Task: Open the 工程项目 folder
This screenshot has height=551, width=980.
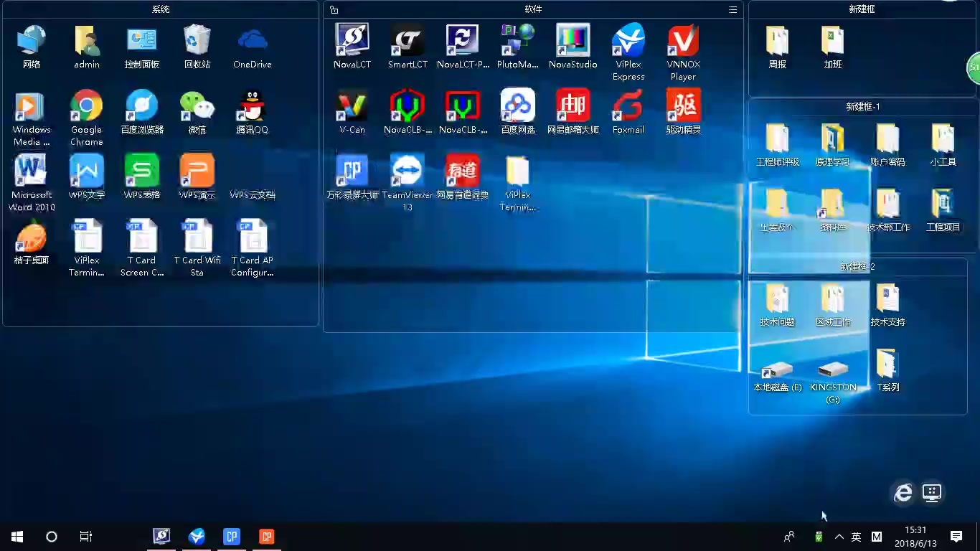Action: pyautogui.click(x=943, y=209)
